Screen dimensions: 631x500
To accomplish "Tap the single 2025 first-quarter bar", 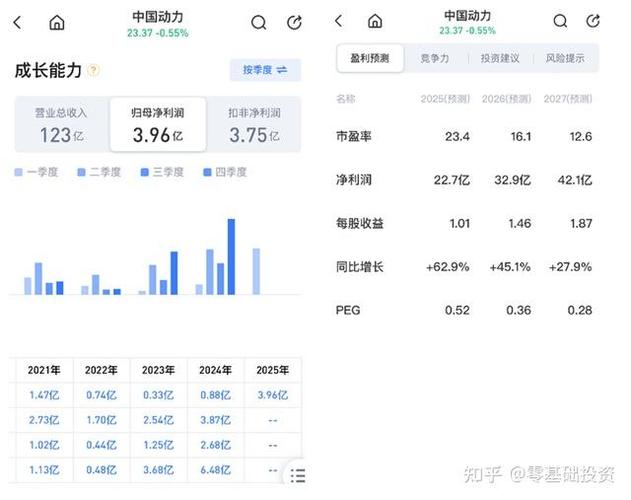I will click(x=256, y=271).
